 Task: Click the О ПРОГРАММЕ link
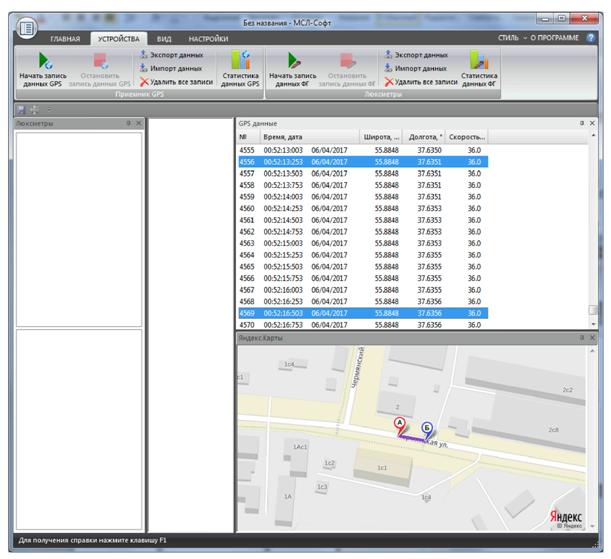click(555, 38)
